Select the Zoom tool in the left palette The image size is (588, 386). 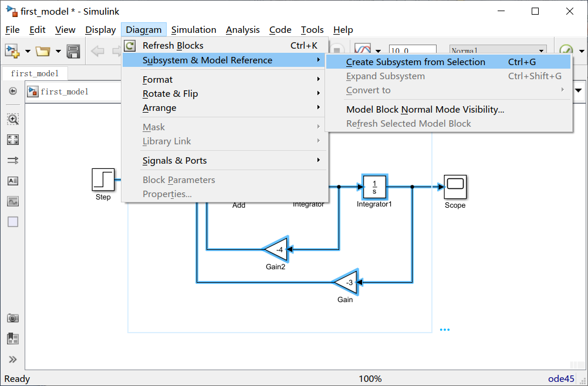12,119
